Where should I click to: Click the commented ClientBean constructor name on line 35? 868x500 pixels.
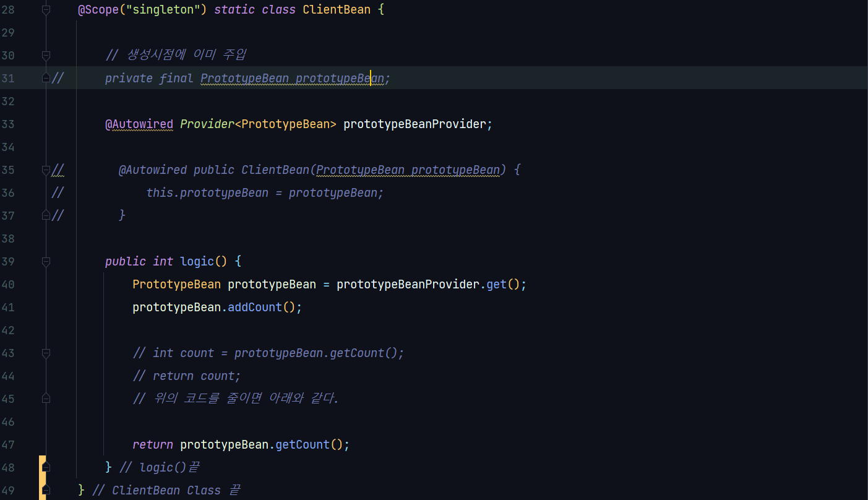[275, 170]
